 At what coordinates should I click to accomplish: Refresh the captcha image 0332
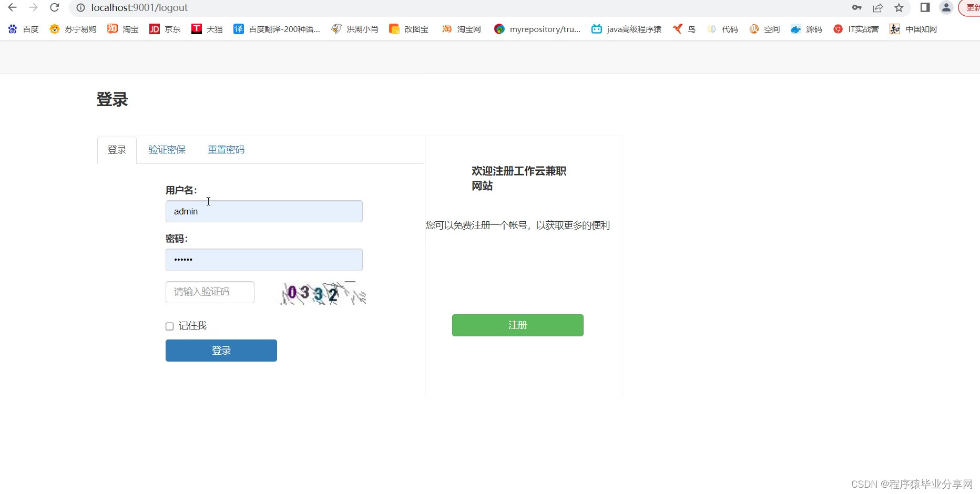pos(323,293)
